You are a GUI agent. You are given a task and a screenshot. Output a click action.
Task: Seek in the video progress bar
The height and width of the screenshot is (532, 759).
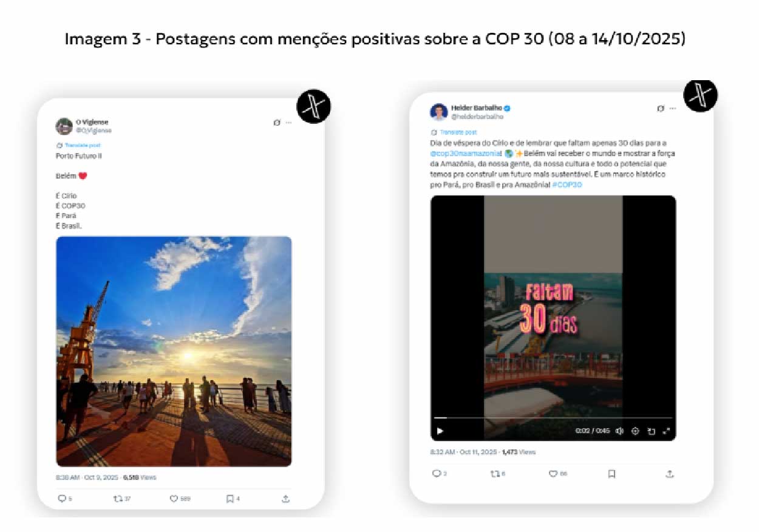(553, 418)
